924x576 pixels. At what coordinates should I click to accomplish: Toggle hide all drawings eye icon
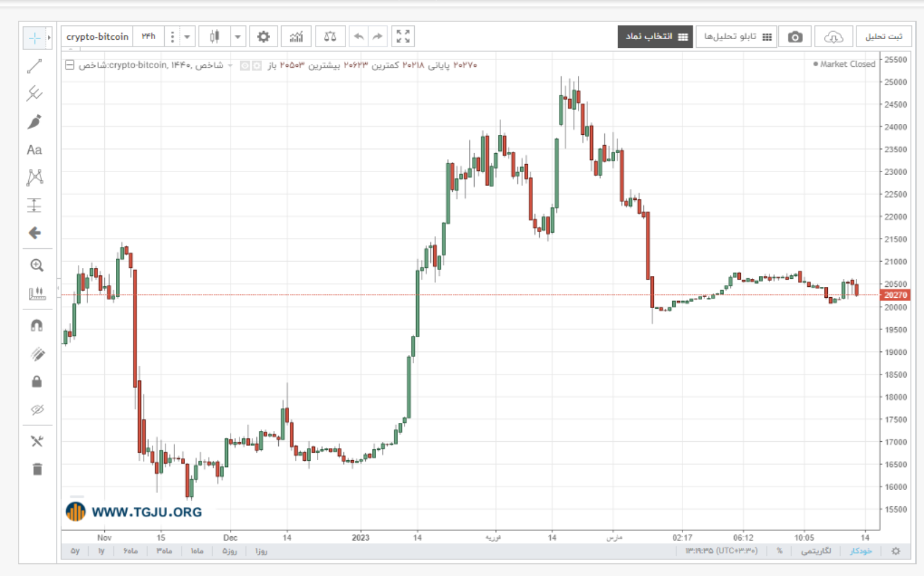pos(37,410)
